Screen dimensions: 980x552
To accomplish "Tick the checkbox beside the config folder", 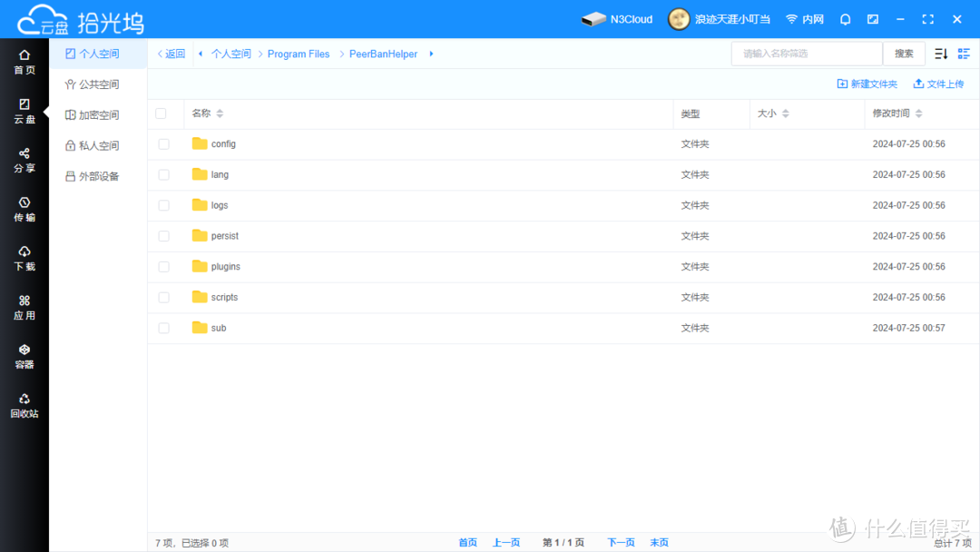I will click(164, 143).
